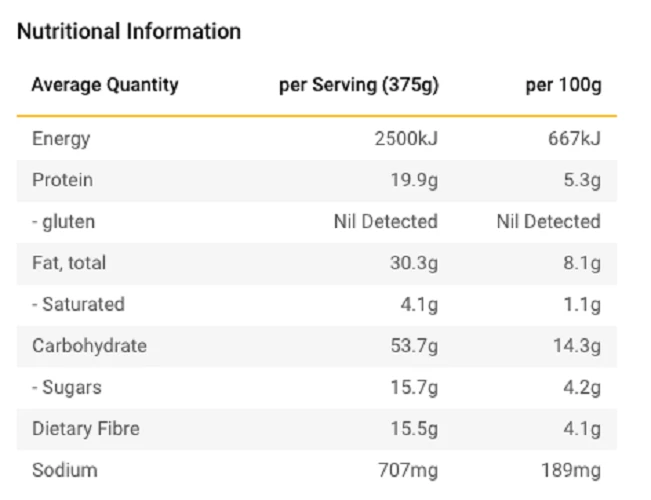Click the 30.3g total fat value
This screenshot has height=500, width=651.
click(x=413, y=263)
